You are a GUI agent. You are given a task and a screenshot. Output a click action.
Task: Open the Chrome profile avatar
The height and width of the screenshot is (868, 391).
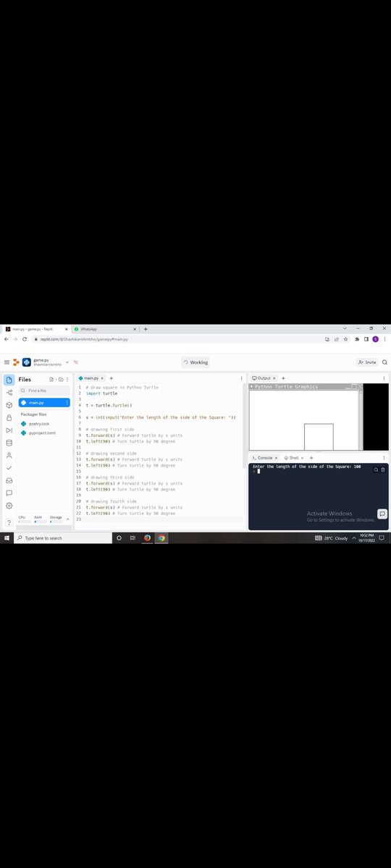pos(375,339)
